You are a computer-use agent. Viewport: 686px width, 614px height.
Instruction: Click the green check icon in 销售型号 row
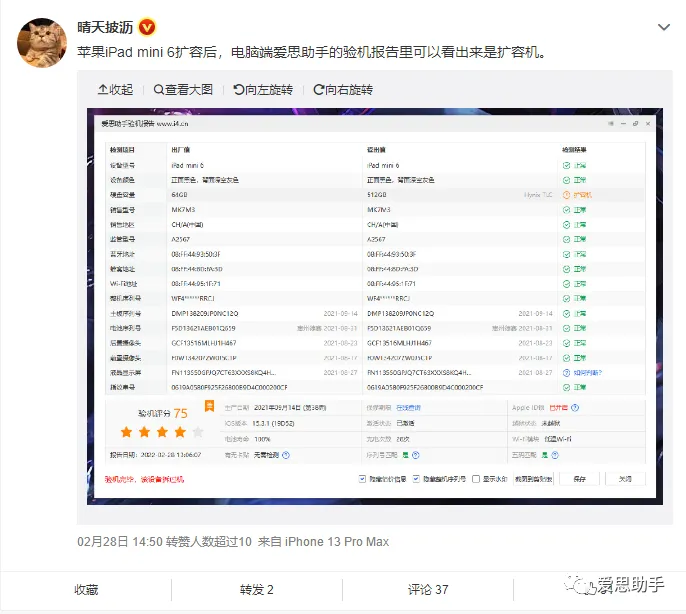tap(566, 210)
